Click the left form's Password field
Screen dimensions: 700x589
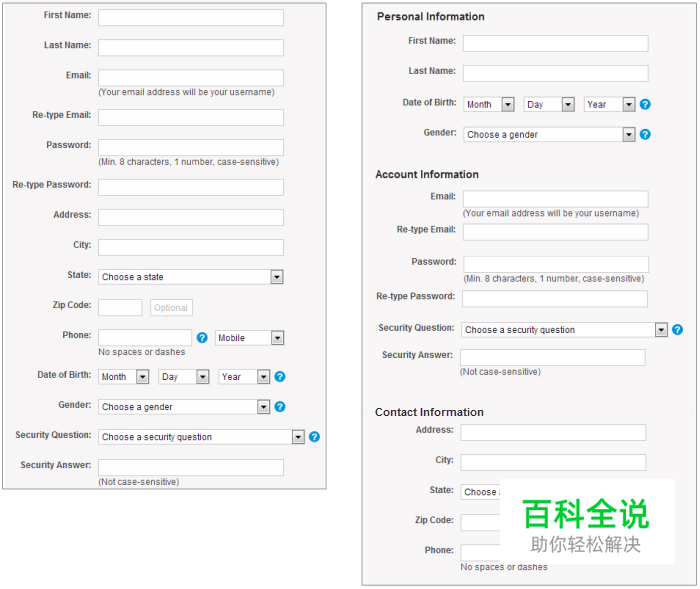click(x=191, y=147)
